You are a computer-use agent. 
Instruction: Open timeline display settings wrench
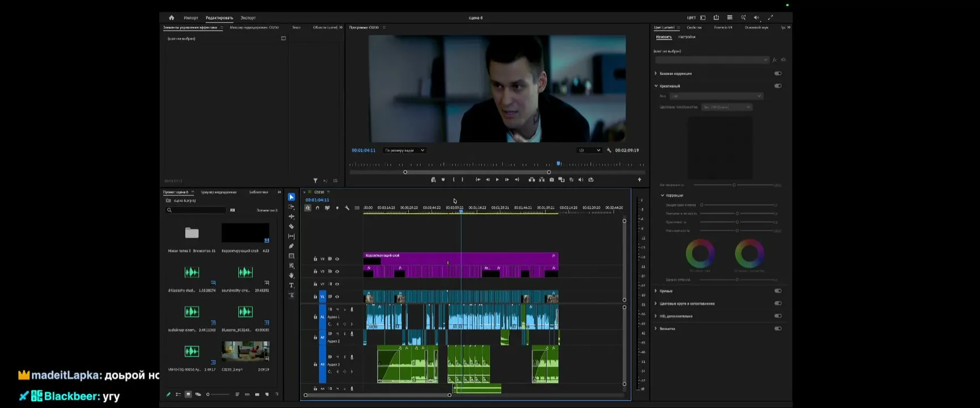[347, 208]
